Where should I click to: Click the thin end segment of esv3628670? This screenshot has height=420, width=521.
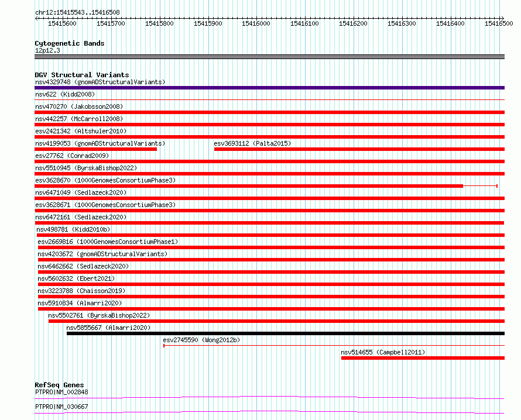point(480,186)
